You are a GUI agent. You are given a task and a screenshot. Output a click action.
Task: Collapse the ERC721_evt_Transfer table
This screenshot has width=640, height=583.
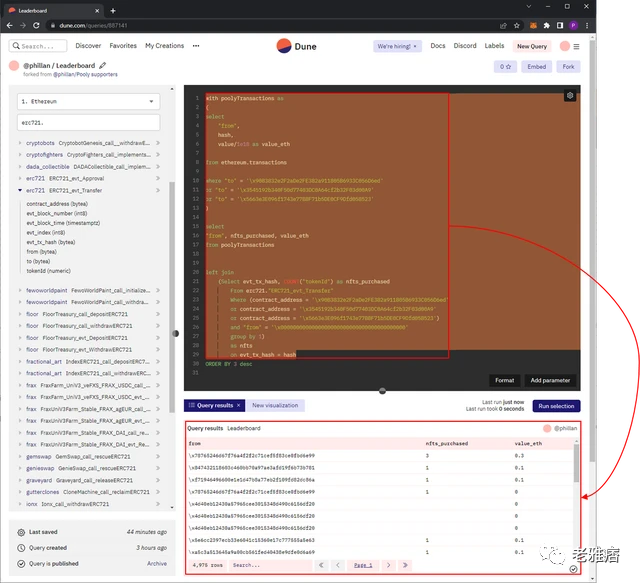[x=20, y=190]
